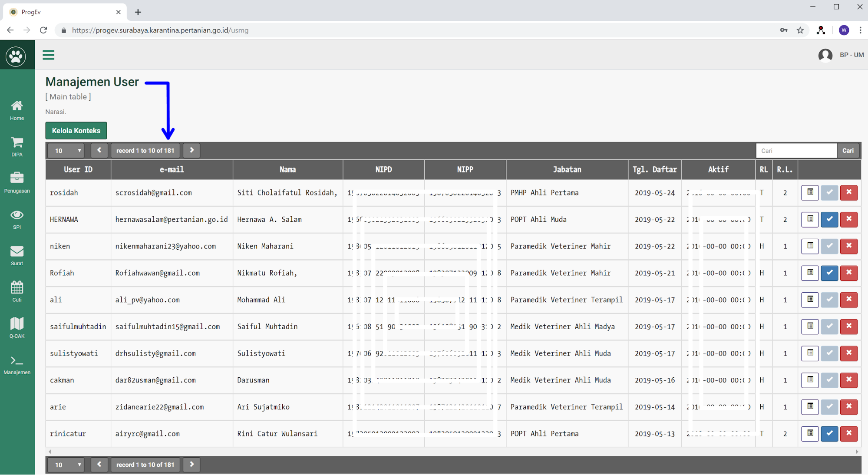Screen dimensions: 868x475
Task: Click the Kelola Konteks button
Action: coord(76,131)
